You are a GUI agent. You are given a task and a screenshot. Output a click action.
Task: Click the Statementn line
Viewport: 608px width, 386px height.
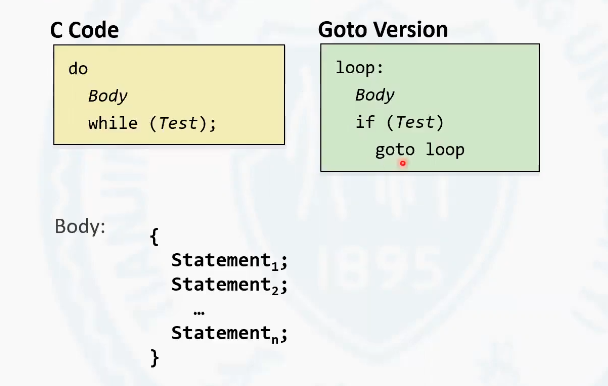[229, 334]
